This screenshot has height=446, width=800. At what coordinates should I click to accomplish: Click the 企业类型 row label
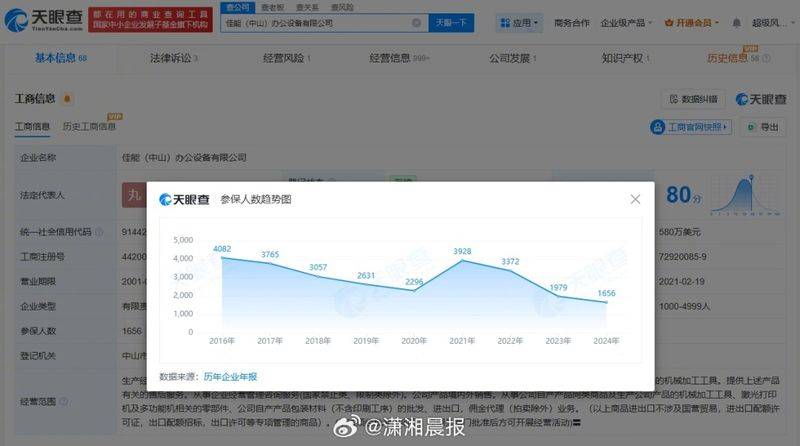click(38, 306)
